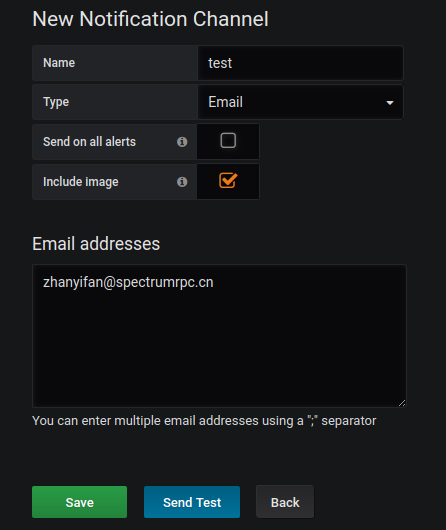
Task: Click the multiple email addresses separator hint text
Action: tap(204, 421)
